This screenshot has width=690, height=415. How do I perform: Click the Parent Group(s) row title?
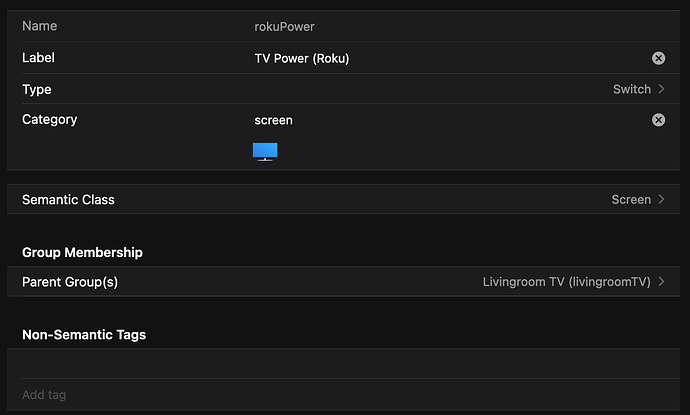pyautogui.click(x=70, y=282)
